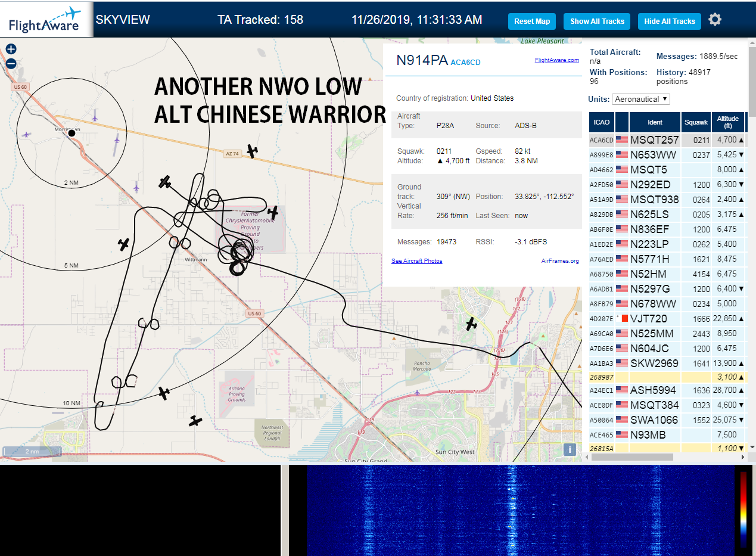Click Hide All Tracks button
The height and width of the screenshot is (556, 756).
point(670,21)
